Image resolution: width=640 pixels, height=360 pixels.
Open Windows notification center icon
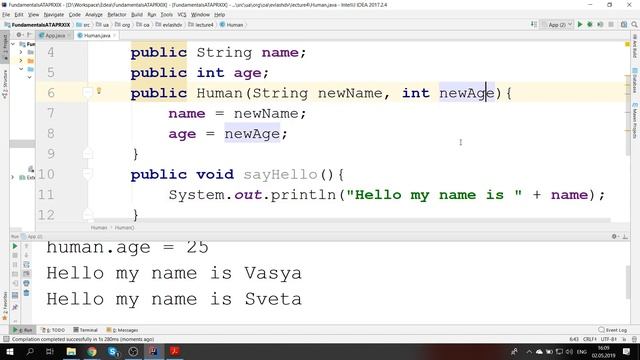pos(627,351)
